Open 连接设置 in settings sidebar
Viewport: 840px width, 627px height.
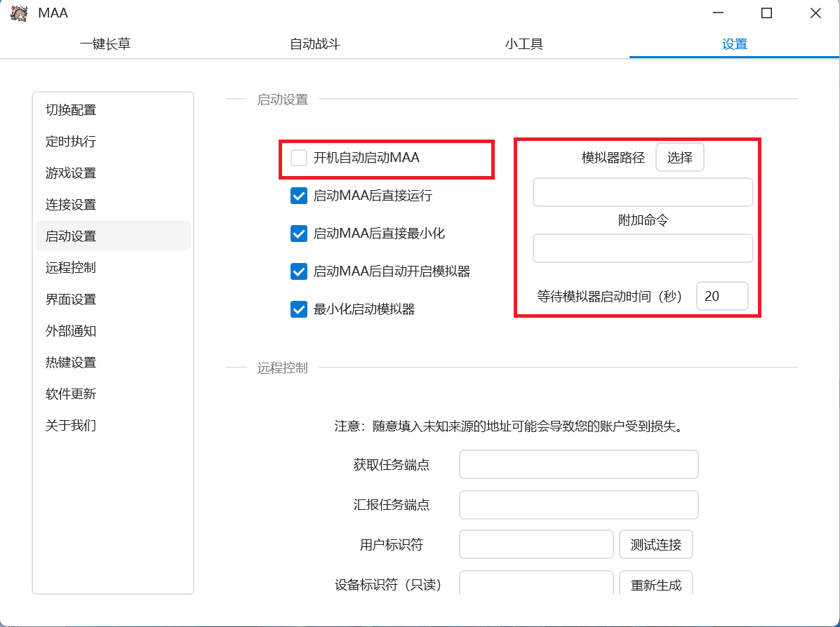[71, 205]
